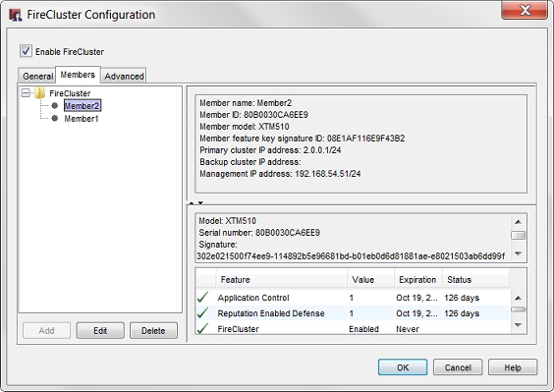Screen dimensions: 554x392
Task: Open the Advanced tab
Action: [x=124, y=76]
